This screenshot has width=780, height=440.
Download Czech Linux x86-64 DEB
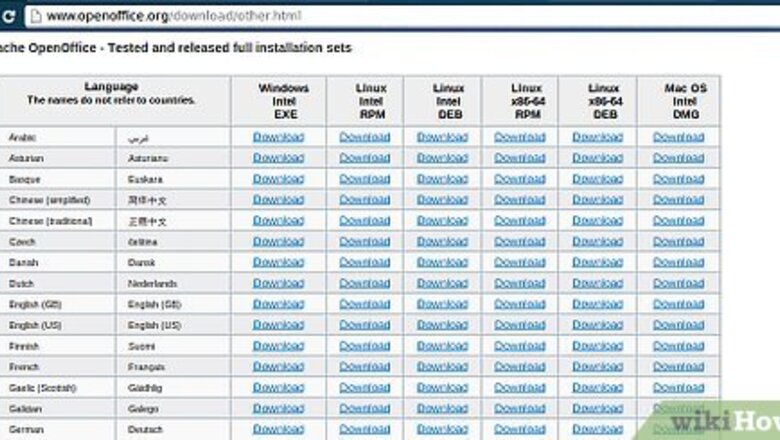click(x=597, y=241)
